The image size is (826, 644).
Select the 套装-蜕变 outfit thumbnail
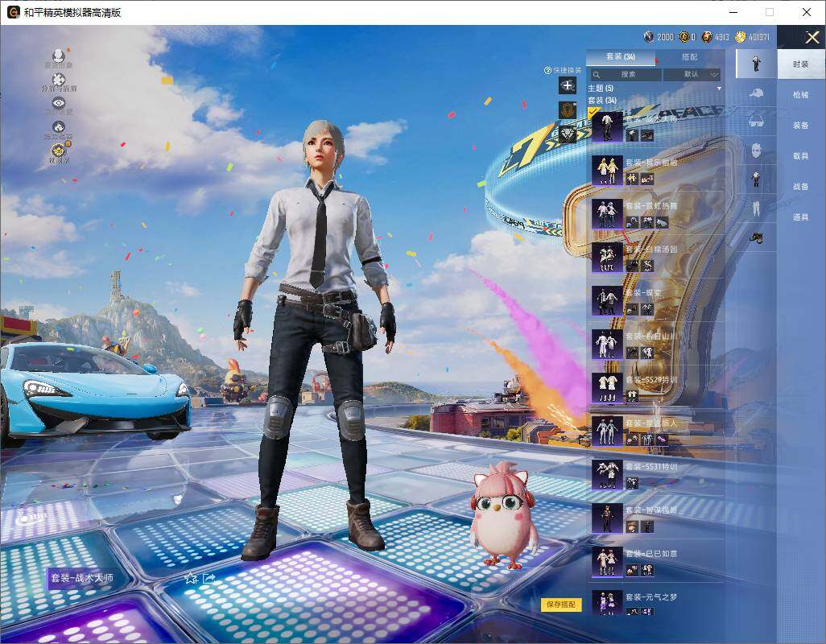click(607, 301)
